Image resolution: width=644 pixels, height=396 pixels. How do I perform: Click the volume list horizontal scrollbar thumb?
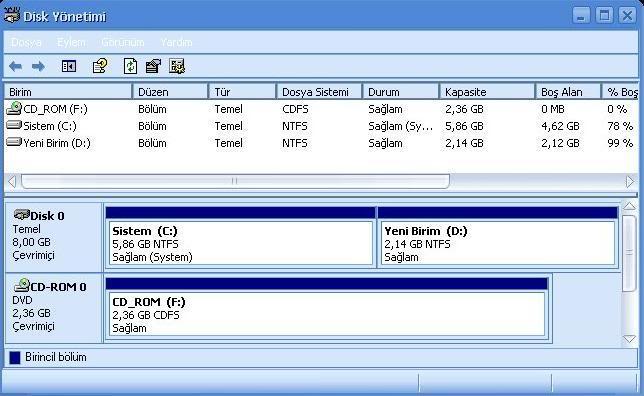(x=235, y=181)
